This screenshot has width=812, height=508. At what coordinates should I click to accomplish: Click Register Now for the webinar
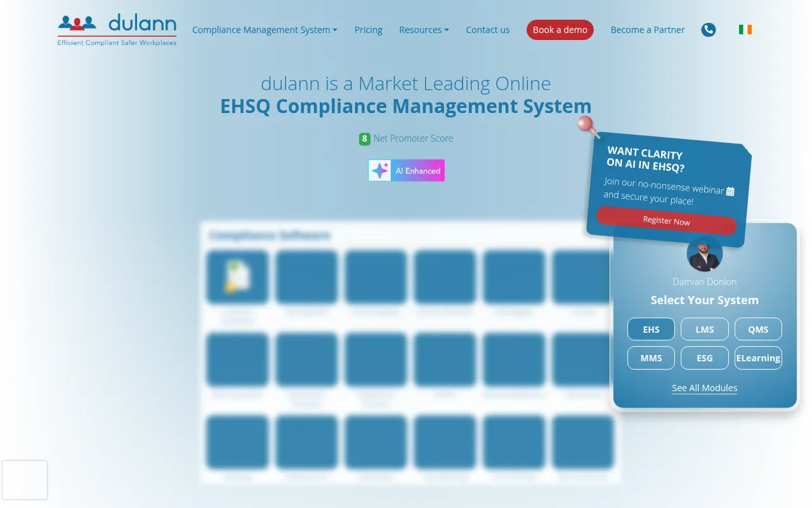pos(666,221)
